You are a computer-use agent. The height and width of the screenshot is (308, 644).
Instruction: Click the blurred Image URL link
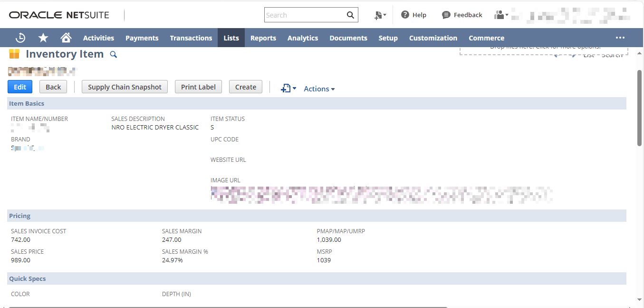(382, 195)
